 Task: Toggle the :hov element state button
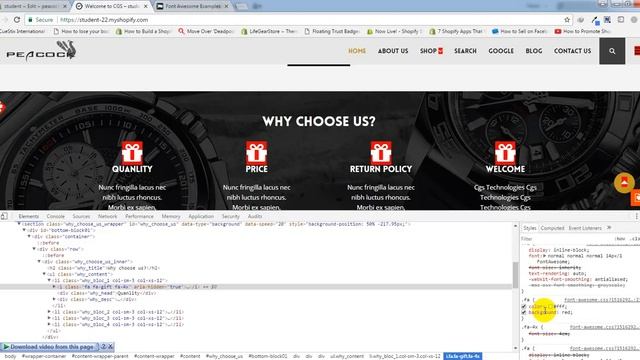click(621, 239)
